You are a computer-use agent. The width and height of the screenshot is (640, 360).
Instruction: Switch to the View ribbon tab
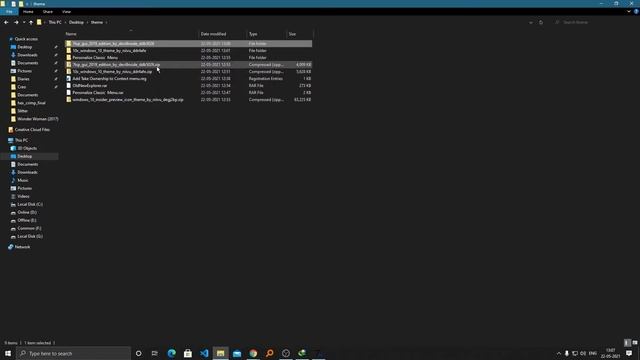pos(67,12)
